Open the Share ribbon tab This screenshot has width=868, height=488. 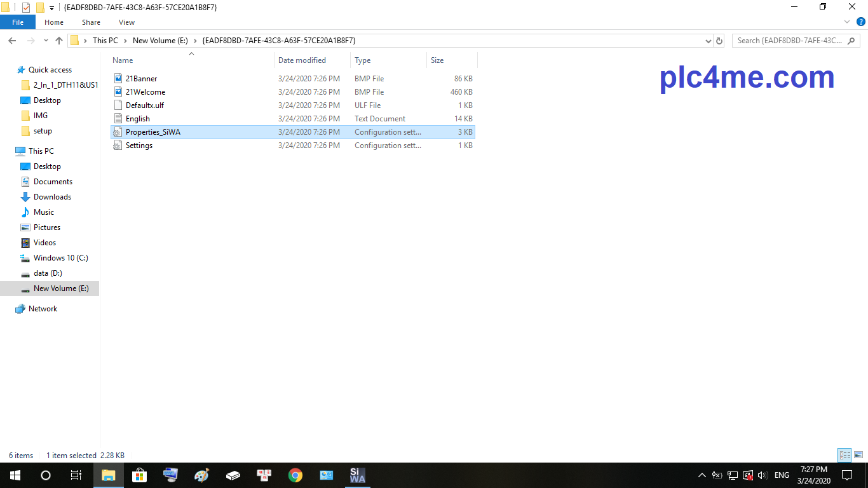(90, 22)
